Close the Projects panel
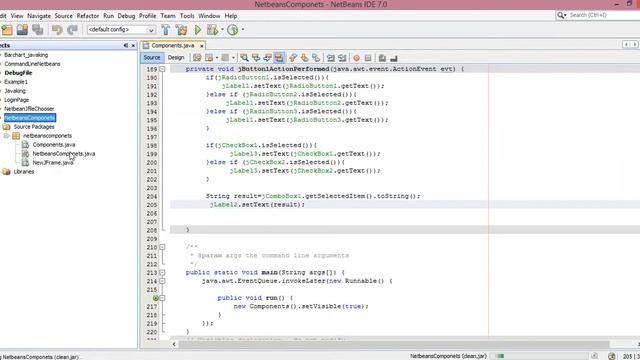The image size is (640, 360). (x=133, y=45)
